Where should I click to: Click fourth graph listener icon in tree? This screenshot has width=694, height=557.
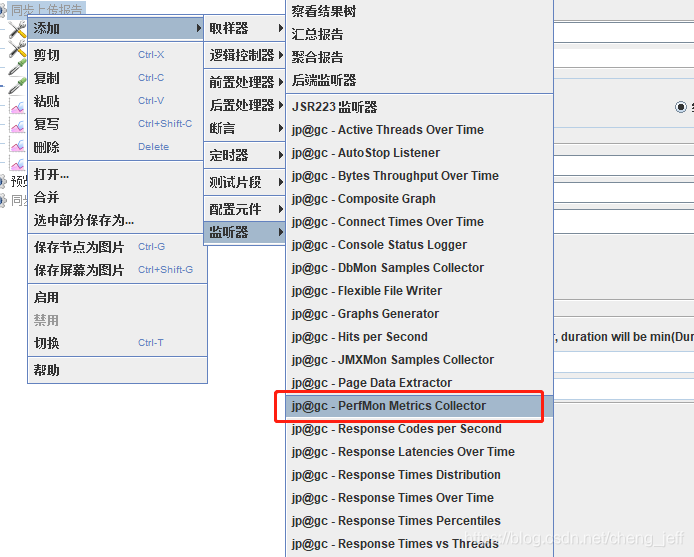pyautogui.click(x=18, y=164)
